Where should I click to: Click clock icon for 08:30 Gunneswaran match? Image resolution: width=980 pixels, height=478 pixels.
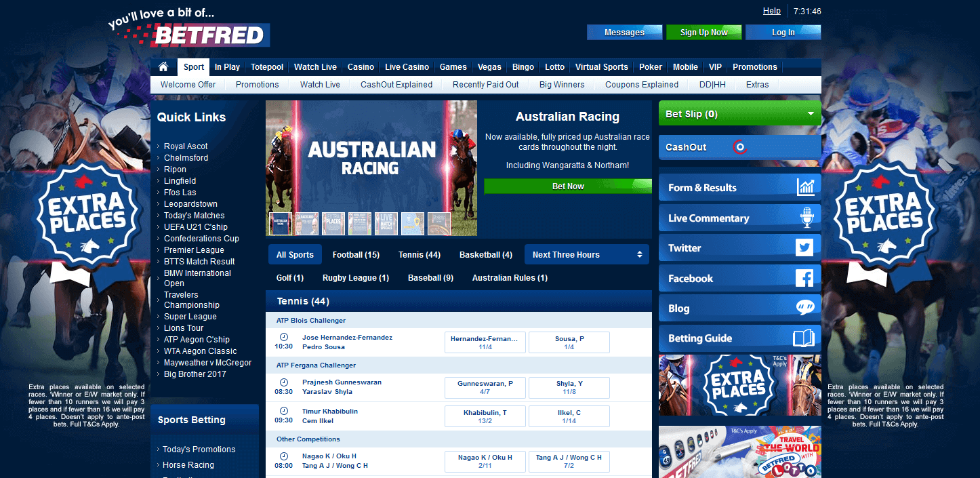[284, 382]
